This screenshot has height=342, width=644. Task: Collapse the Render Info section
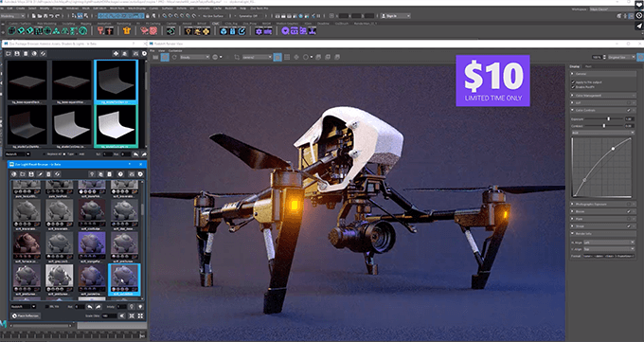[603, 233]
